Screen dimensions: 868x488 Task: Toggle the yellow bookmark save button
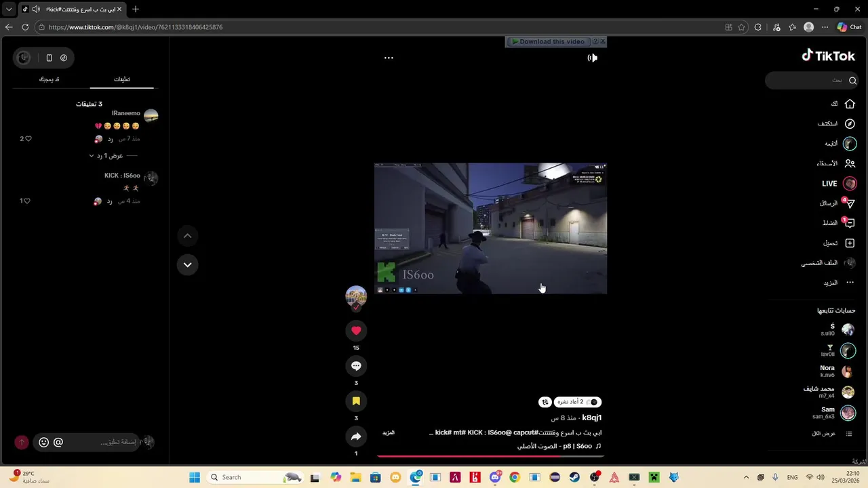pyautogui.click(x=356, y=401)
